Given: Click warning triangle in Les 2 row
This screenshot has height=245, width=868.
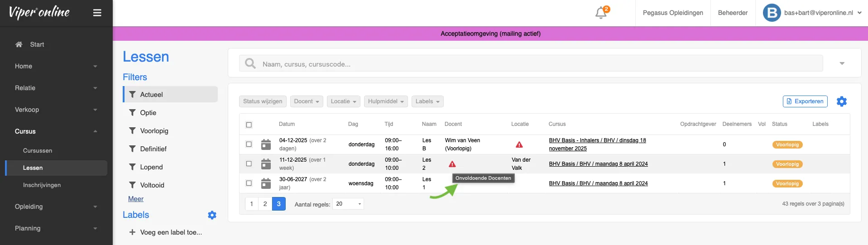Looking at the screenshot, I should 452,164.
